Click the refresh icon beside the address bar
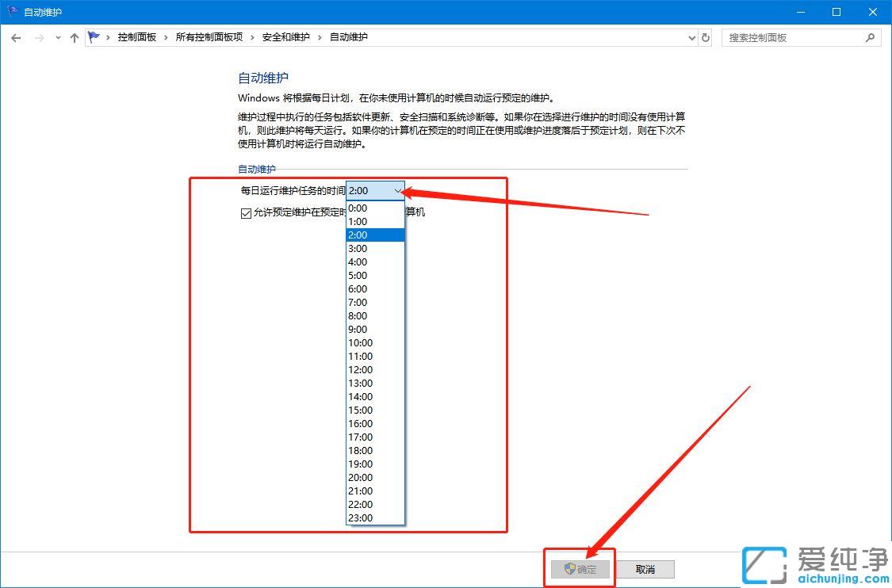 tap(706, 37)
